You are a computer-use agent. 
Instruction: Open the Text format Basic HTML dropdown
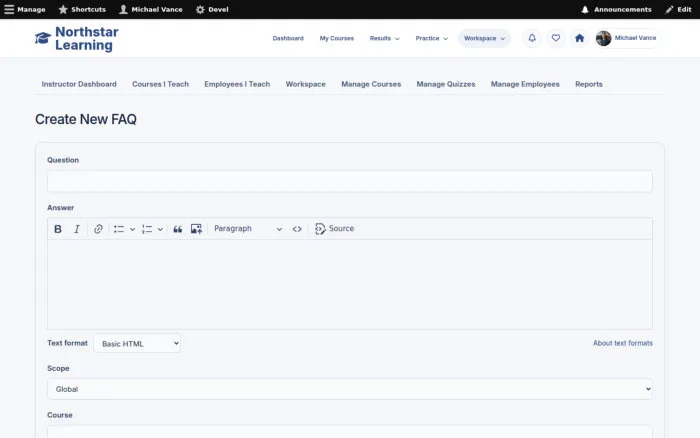click(137, 343)
